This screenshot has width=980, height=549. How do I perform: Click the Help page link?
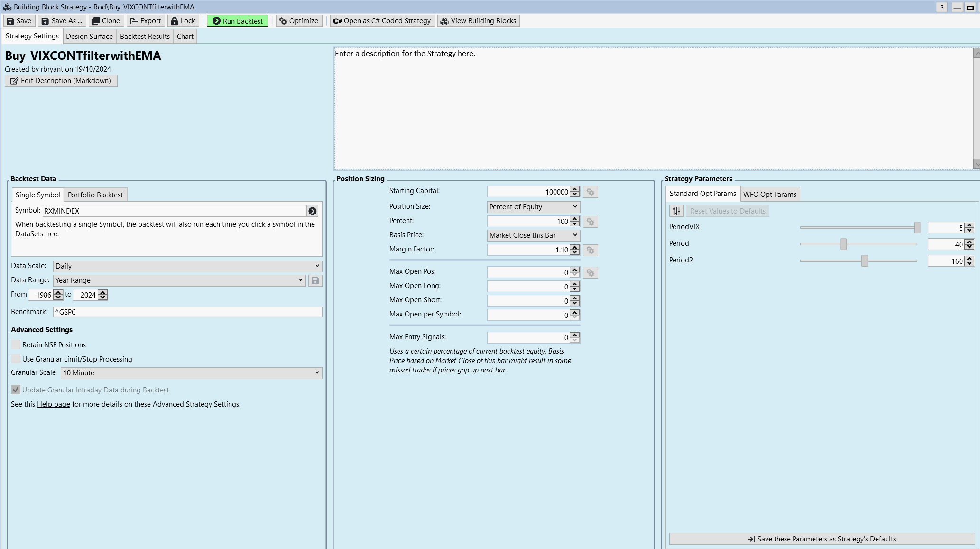coord(53,404)
